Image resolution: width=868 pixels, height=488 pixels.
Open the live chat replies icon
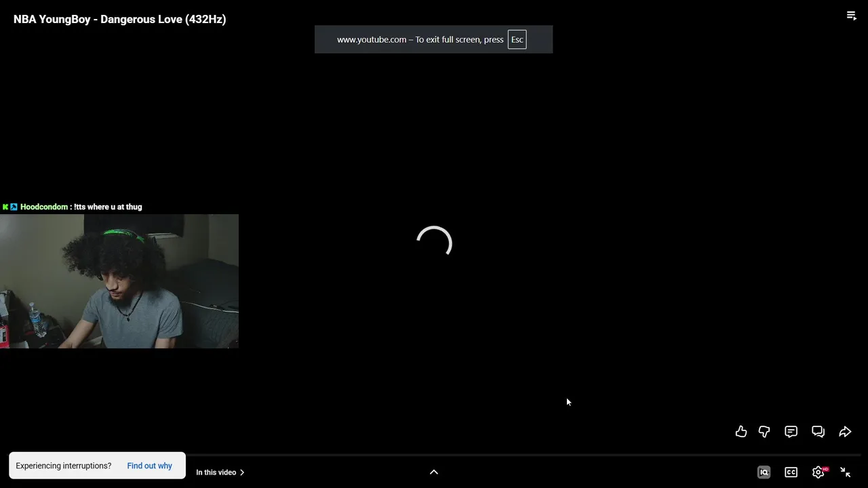[x=818, y=432]
